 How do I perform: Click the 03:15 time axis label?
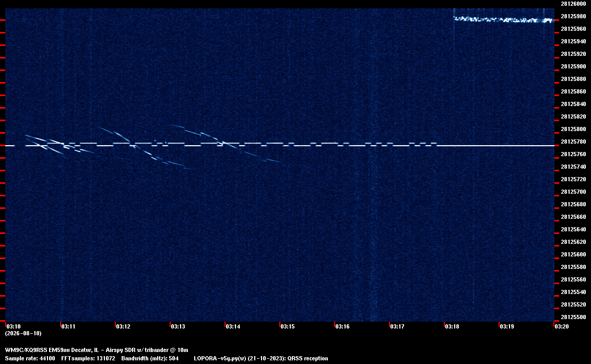pyautogui.click(x=288, y=326)
